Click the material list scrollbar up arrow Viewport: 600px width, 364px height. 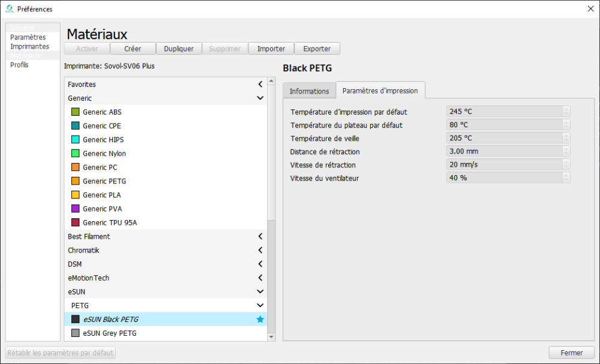(271, 81)
